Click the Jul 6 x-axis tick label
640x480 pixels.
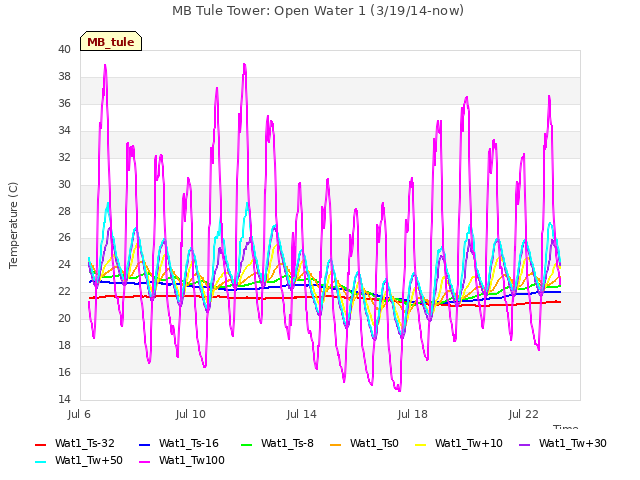pos(79,414)
